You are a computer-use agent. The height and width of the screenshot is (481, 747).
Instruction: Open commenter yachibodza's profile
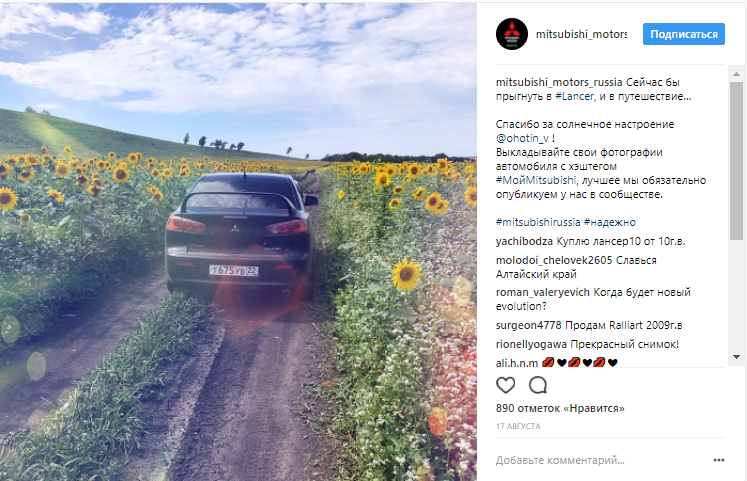[524, 241]
